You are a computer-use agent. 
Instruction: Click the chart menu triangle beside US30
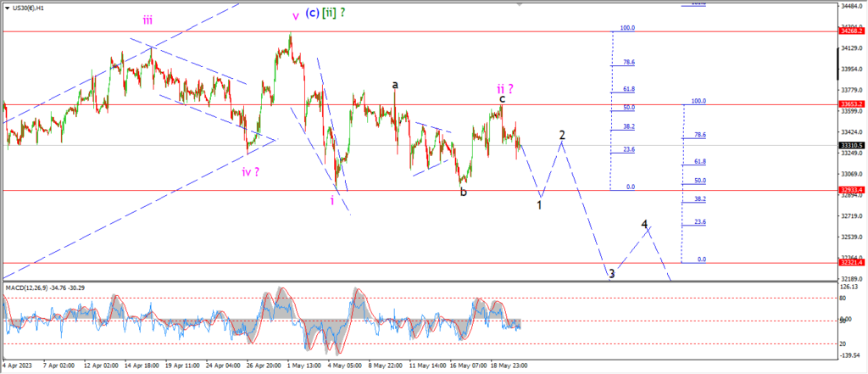click(x=5, y=8)
